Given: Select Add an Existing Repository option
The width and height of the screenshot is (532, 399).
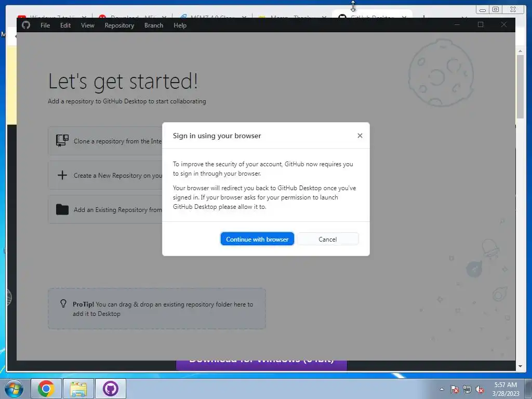Looking at the screenshot, I should [105, 209].
